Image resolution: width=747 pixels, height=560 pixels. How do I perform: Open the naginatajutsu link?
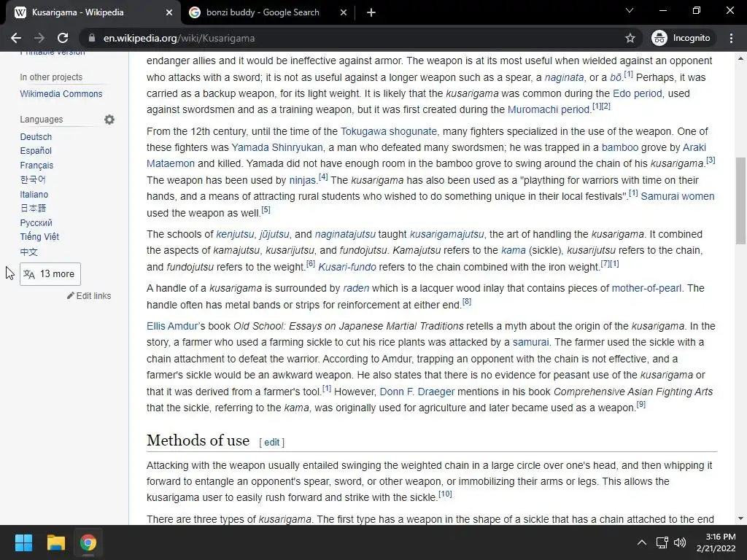[345, 234]
